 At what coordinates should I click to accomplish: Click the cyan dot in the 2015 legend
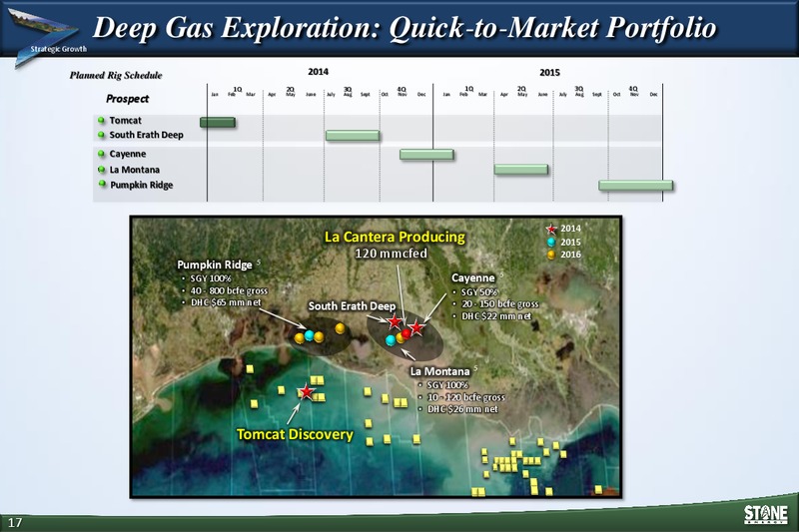pos(551,243)
